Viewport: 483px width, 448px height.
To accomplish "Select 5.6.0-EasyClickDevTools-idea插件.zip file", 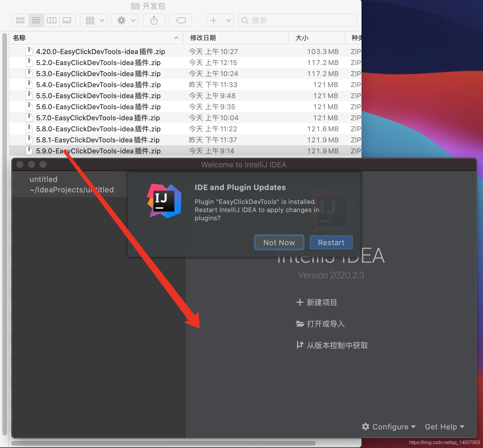I will (98, 107).
